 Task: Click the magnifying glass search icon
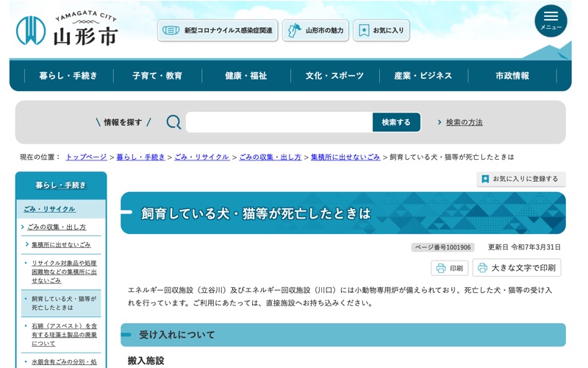point(173,122)
